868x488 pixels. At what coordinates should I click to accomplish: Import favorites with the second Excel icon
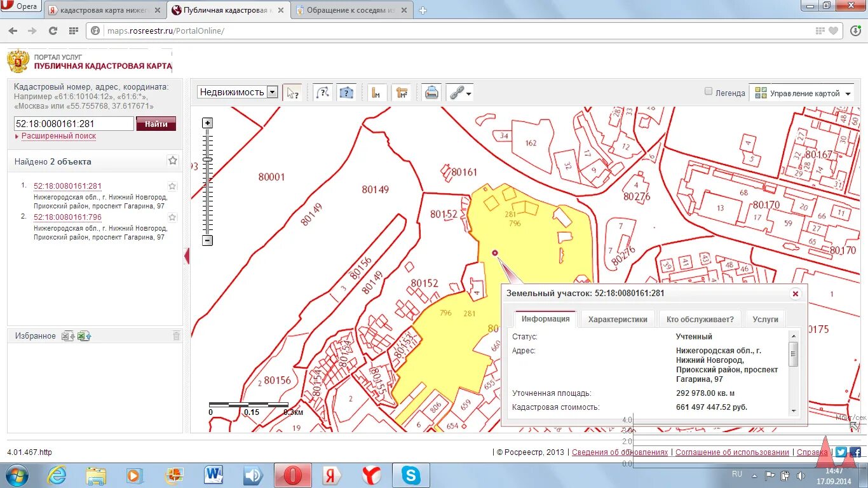click(84, 336)
